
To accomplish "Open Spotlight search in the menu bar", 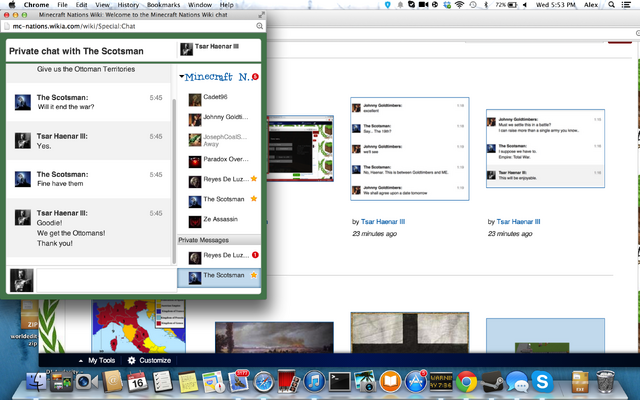I will pyautogui.click(x=611, y=5).
